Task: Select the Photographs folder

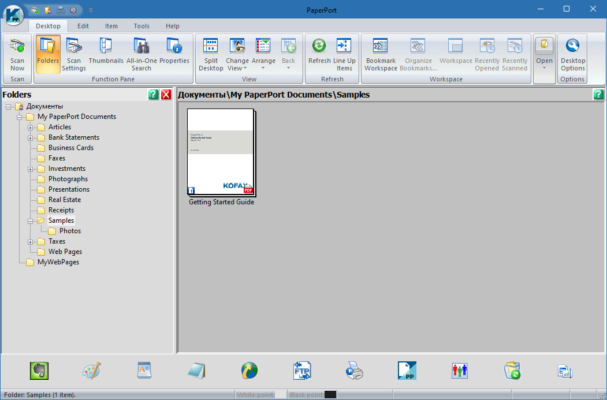Action: pos(68,179)
